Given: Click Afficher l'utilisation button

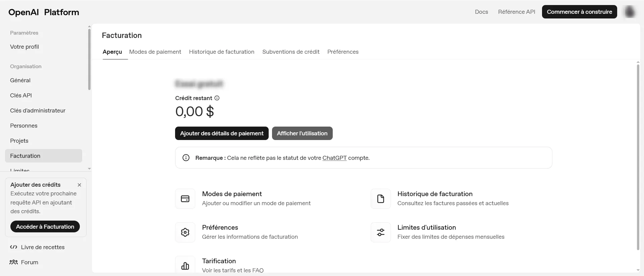Looking at the screenshot, I should click(x=302, y=133).
